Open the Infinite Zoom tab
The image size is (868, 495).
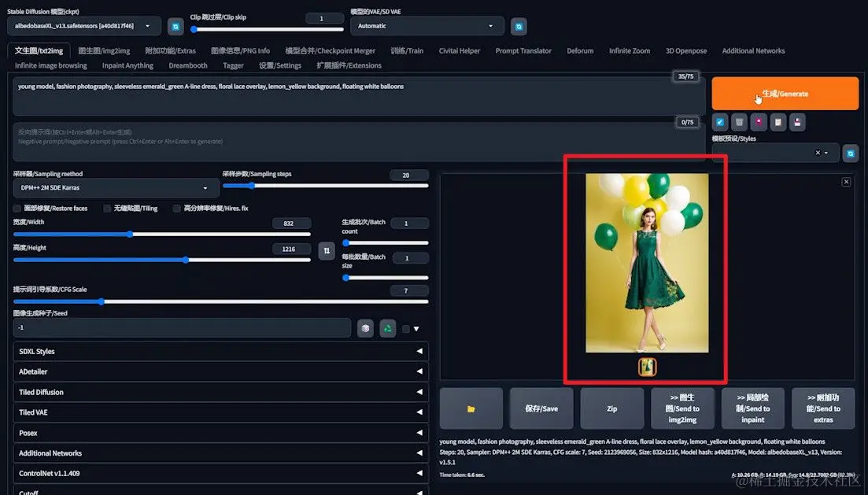[630, 51]
